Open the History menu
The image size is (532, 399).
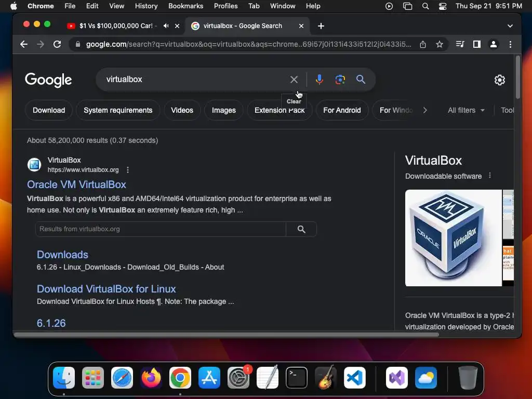click(146, 6)
